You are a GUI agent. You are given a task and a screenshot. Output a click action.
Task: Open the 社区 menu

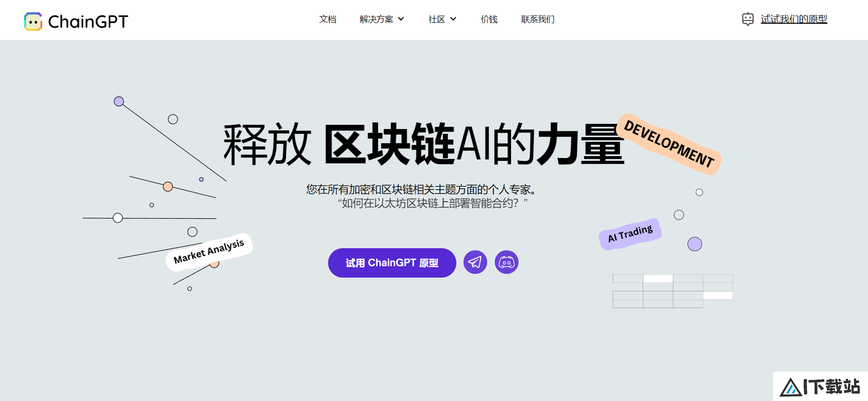tap(436, 19)
